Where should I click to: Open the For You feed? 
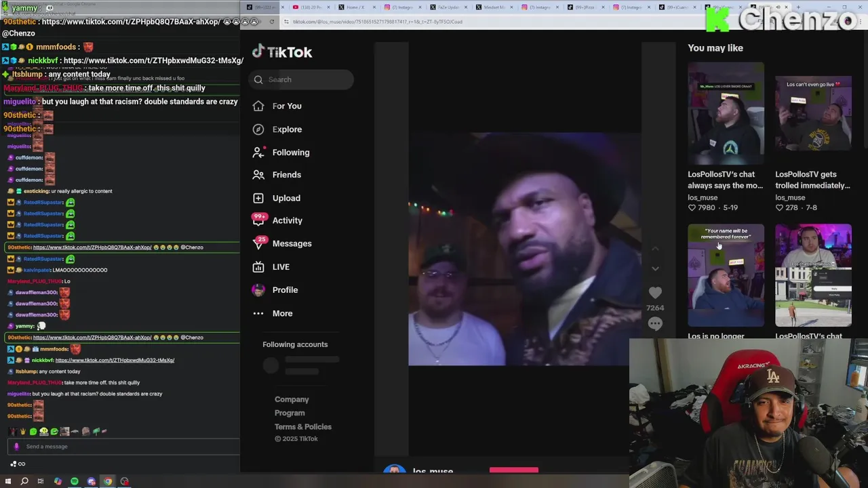pos(277,106)
